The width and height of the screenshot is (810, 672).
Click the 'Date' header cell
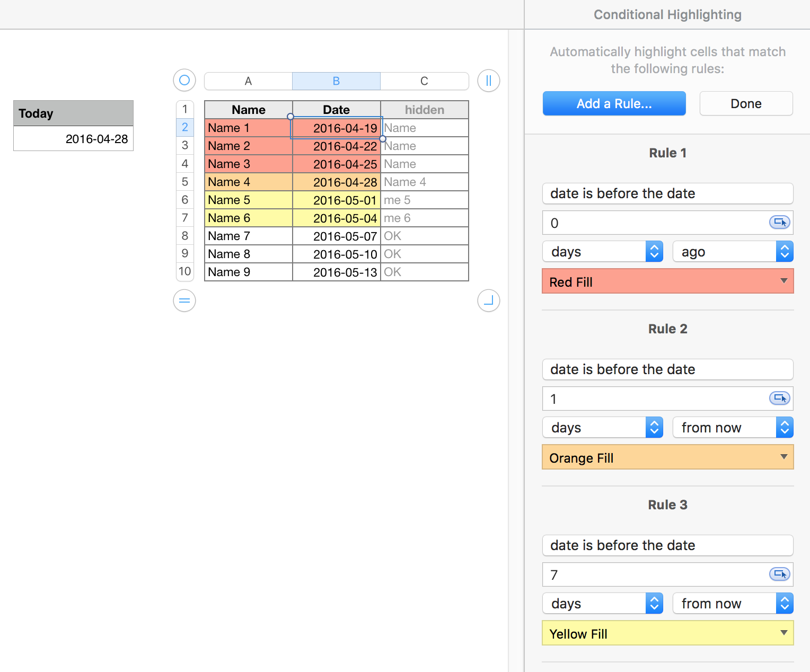(x=337, y=110)
